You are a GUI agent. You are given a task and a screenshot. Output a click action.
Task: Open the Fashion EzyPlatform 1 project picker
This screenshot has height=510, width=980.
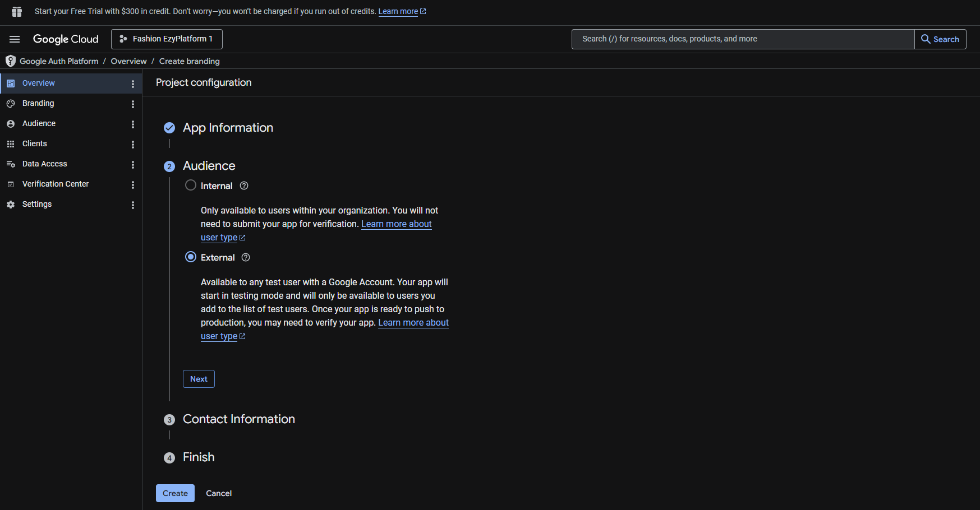(x=167, y=39)
